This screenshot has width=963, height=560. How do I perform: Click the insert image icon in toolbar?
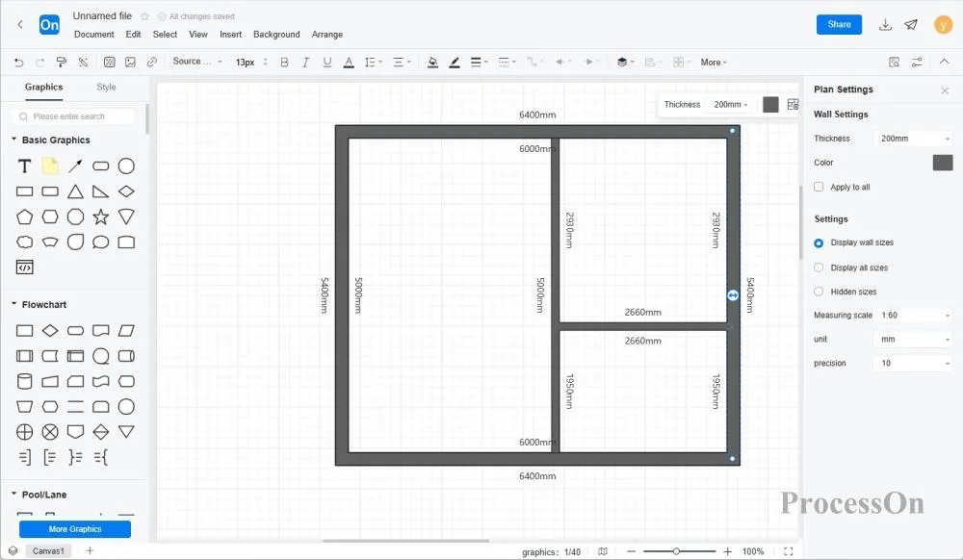130,62
